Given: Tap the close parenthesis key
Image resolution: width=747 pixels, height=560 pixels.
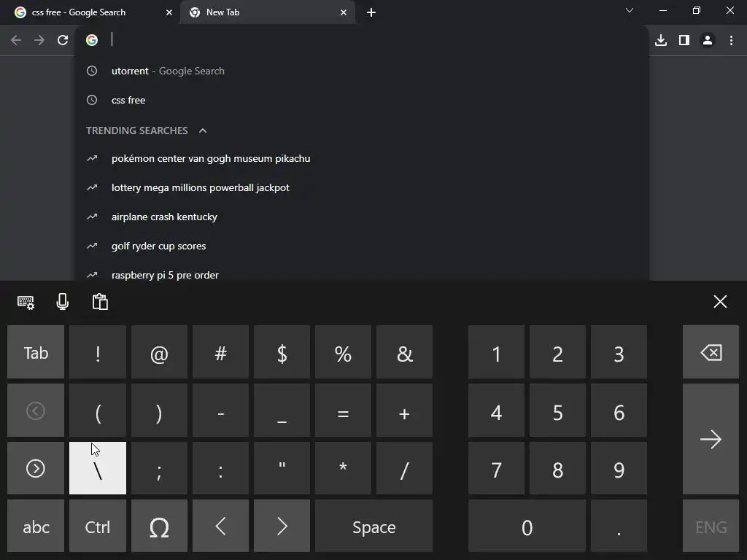Looking at the screenshot, I should tap(159, 411).
